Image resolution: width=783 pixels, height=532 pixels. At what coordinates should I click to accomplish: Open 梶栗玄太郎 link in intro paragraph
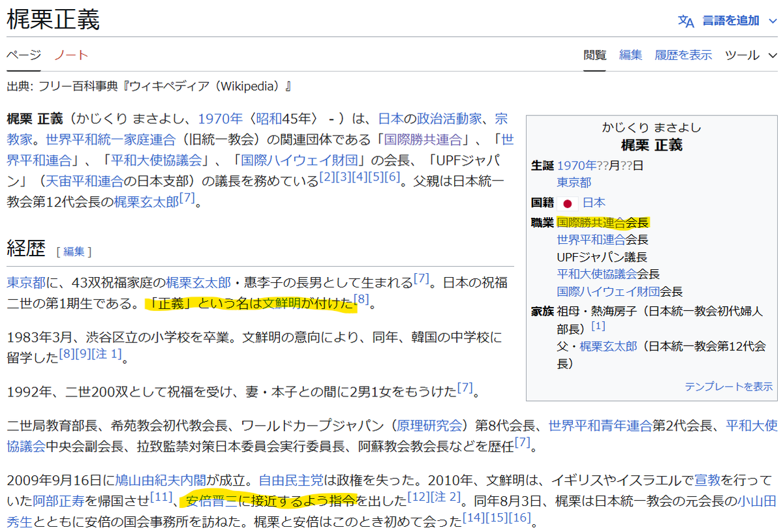click(146, 201)
